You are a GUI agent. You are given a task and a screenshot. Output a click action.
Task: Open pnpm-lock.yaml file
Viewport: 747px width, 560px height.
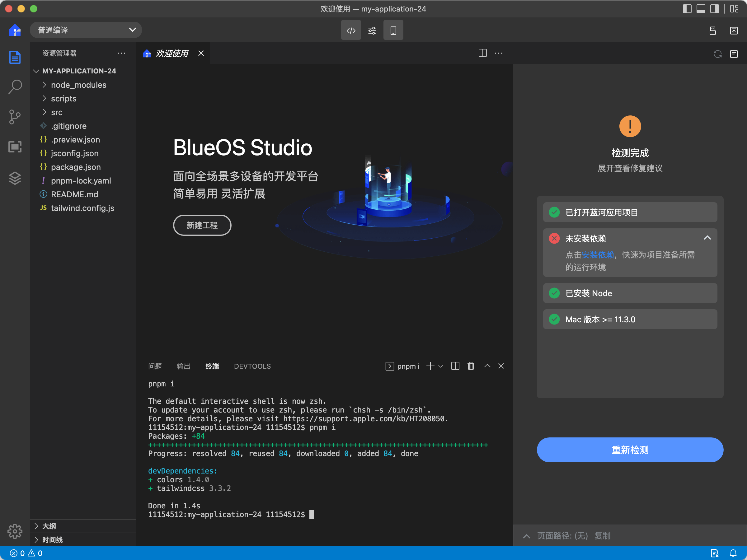83,180
